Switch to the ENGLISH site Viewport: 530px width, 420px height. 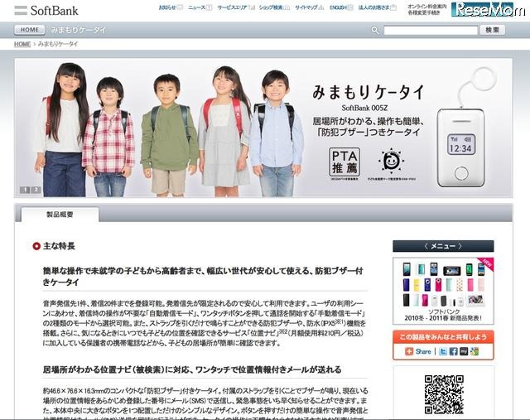point(341,7)
